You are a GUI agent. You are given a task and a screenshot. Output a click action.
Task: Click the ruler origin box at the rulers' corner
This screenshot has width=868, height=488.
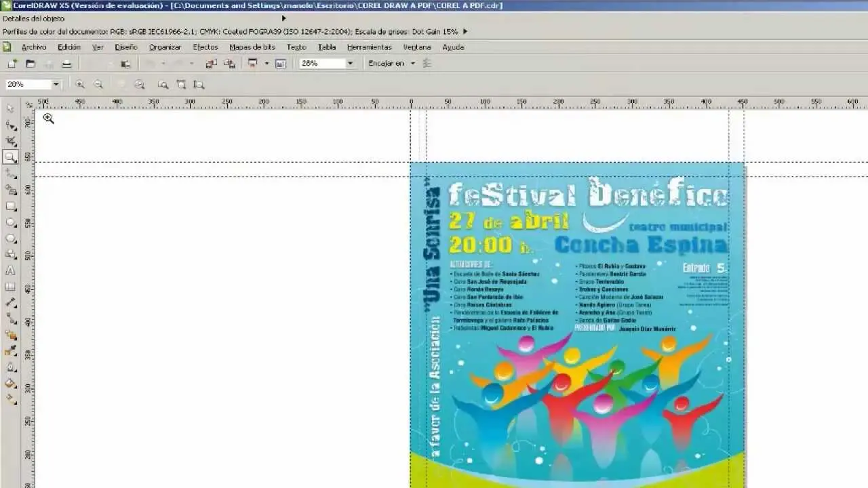point(29,104)
